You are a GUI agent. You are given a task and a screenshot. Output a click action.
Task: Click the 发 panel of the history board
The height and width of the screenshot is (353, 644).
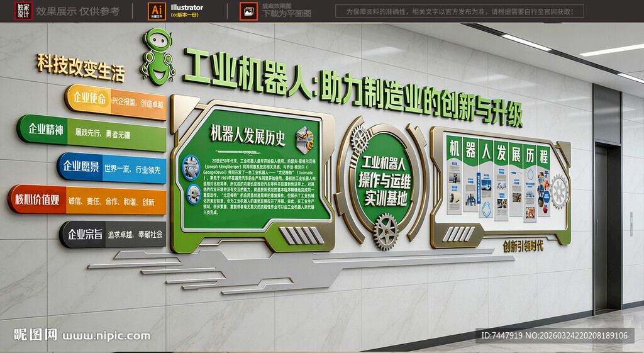[501, 180]
